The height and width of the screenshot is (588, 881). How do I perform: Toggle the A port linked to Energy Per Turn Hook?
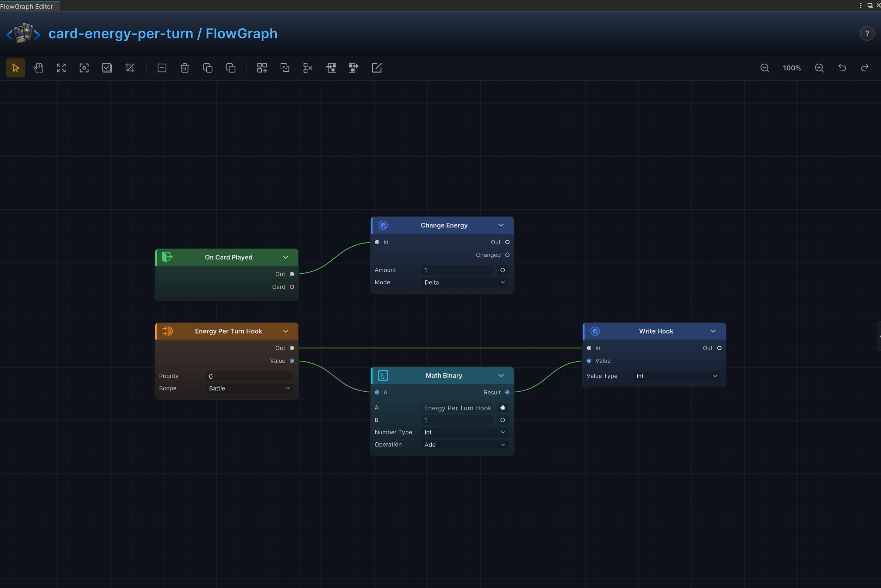[x=502, y=407]
